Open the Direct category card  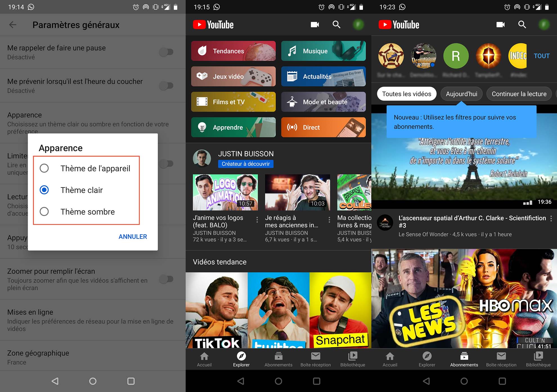pyautogui.click(x=324, y=127)
